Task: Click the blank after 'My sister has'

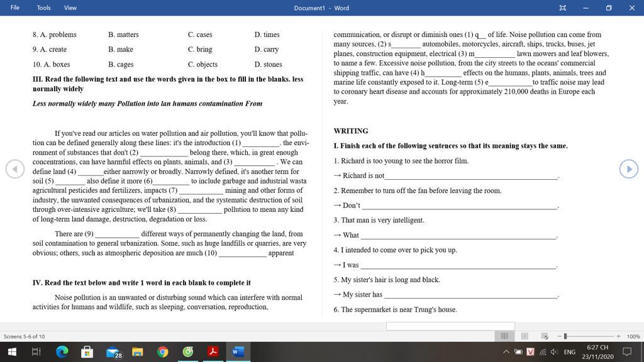Action: click(471, 295)
